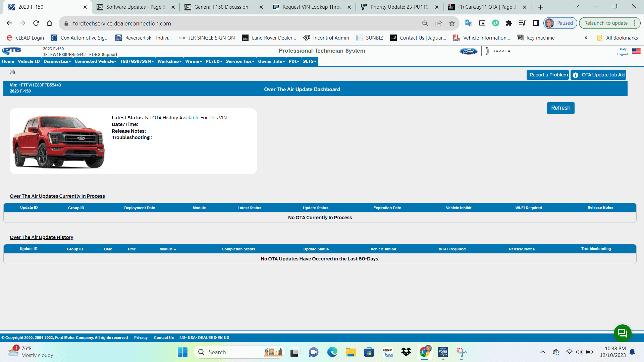Click the Help link
The height and width of the screenshot is (362, 644).
[x=623, y=49]
